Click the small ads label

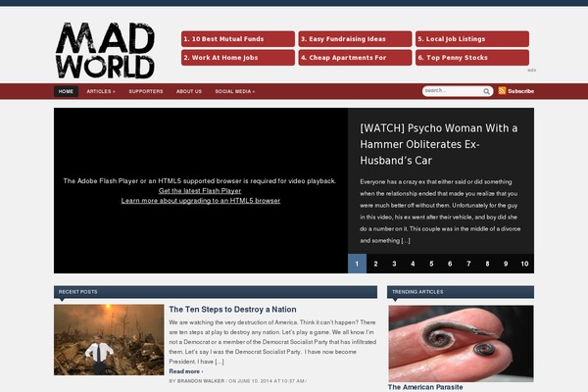click(532, 71)
